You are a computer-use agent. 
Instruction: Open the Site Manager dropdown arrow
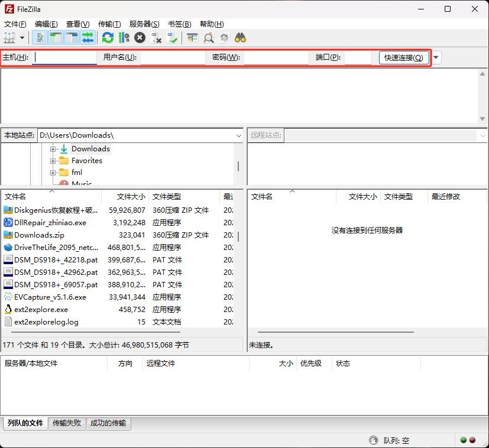click(x=22, y=38)
